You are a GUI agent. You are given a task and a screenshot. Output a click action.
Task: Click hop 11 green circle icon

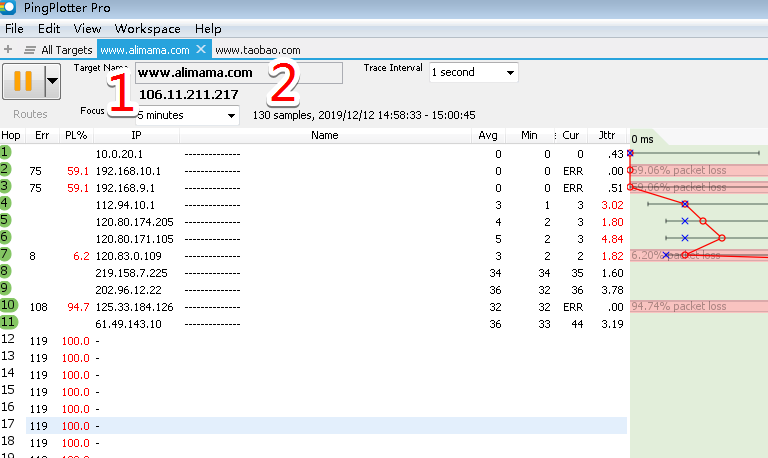tap(8, 322)
